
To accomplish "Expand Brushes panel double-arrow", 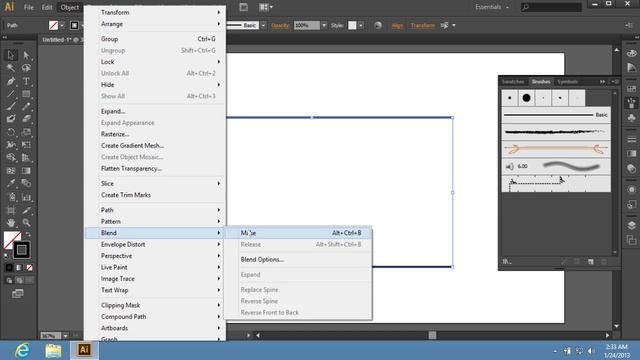I will [602, 82].
